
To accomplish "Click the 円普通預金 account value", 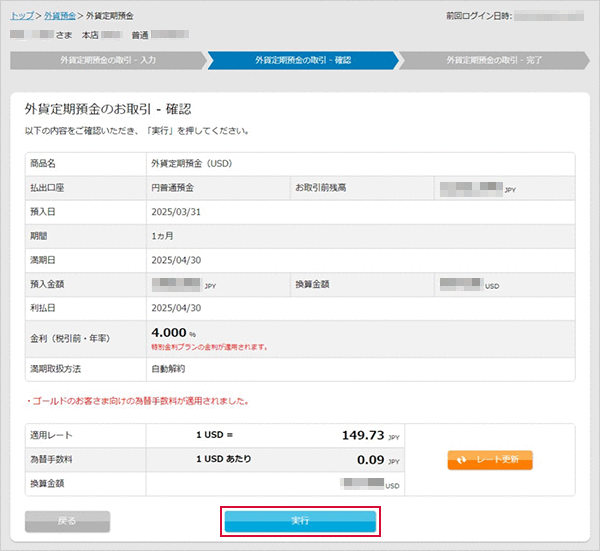I will [172, 187].
